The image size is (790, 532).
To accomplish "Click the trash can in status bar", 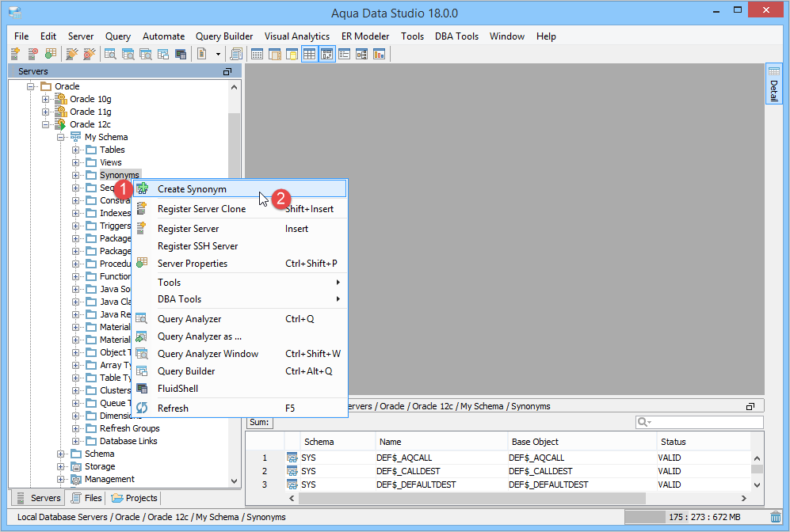I will [x=776, y=517].
